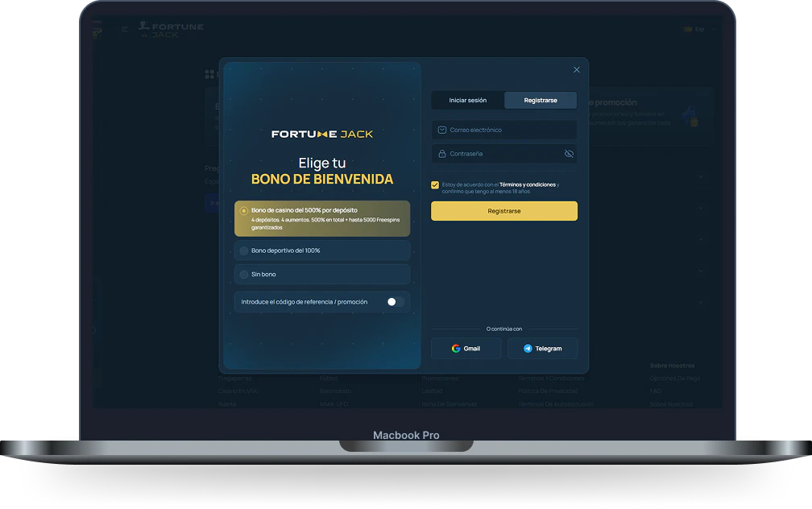
Task: Continue with the Telegram button
Action: 542,349
